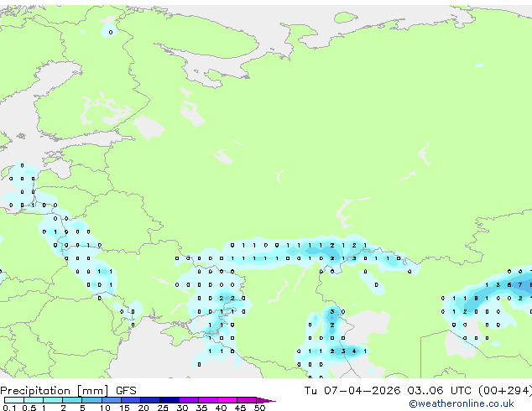Click the 25–30 mm navy legend swatch
The width and height of the screenshot is (532, 411).
[170, 400]
